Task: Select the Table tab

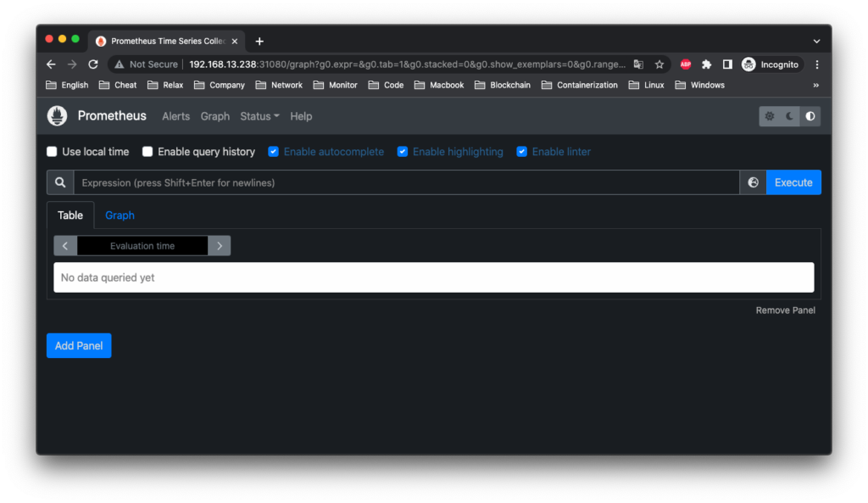Action: (x=70, y=215)
